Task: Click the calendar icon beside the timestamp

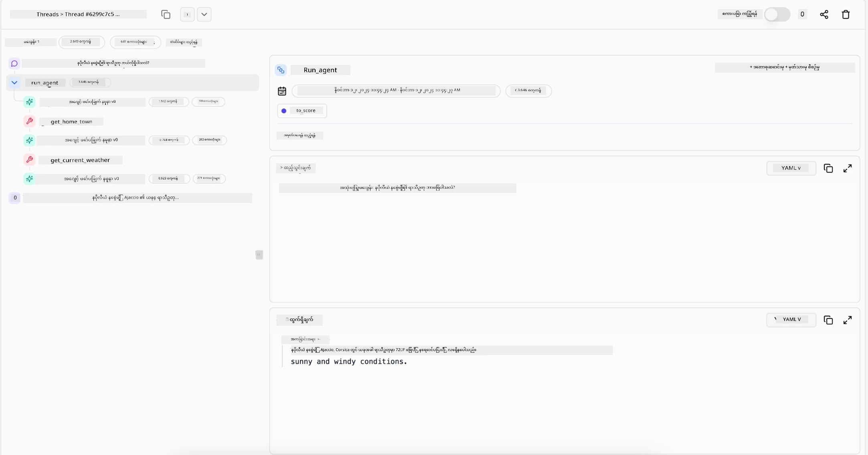Action: tap(282, 91)
